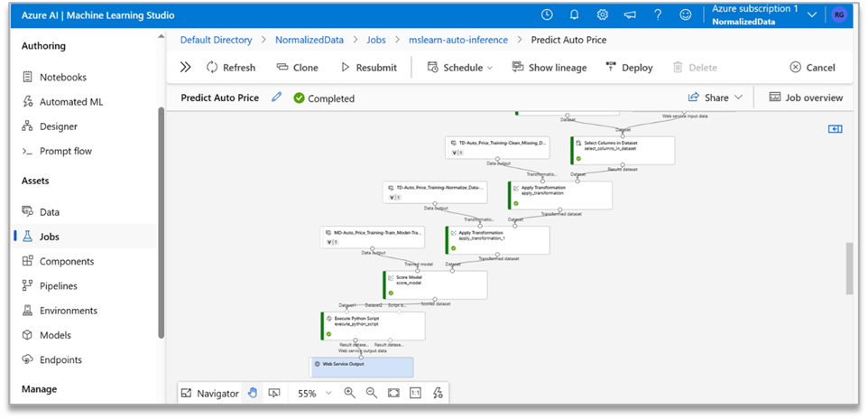
Task: Click the sidebar vertical scrollbar
Action: (162, 222)
